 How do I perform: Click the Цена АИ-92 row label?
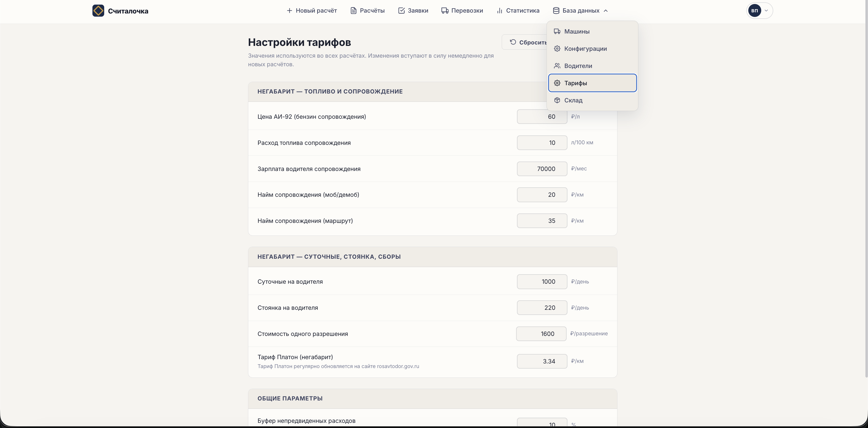[311, 117]
